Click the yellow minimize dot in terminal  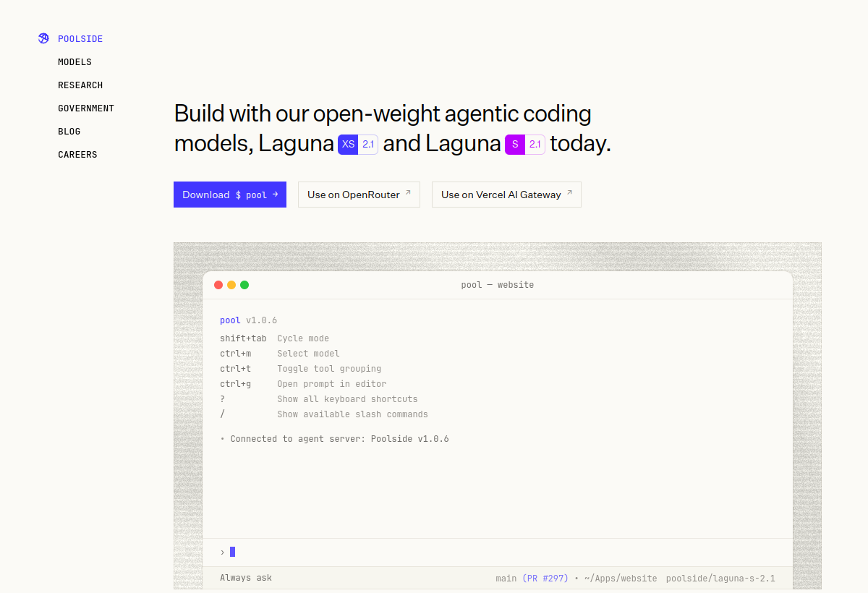pos(231,285)
